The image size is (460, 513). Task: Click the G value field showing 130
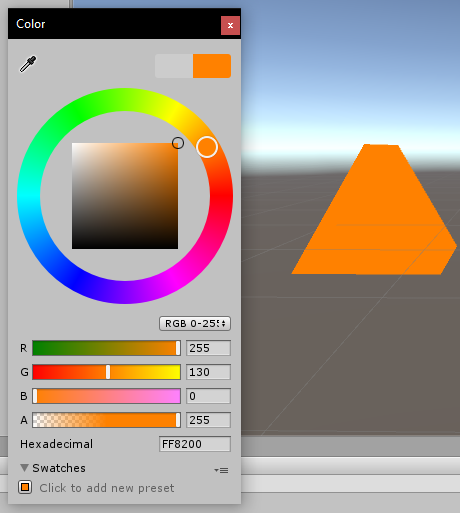point(208,372)
